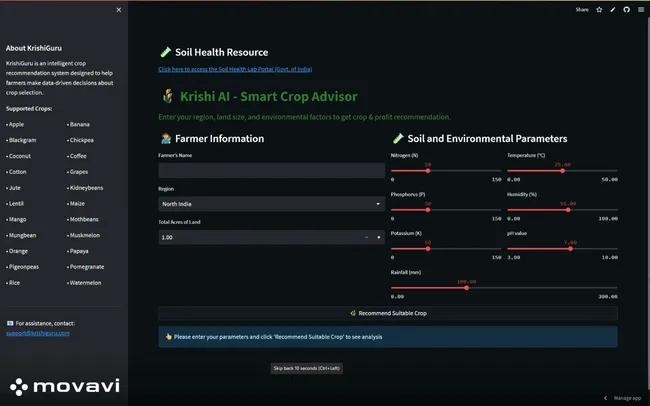This screenshot has width=650, height=406.
Task: Click the test tube icon beside Soil Health Resource
Action: coord(165,52)
